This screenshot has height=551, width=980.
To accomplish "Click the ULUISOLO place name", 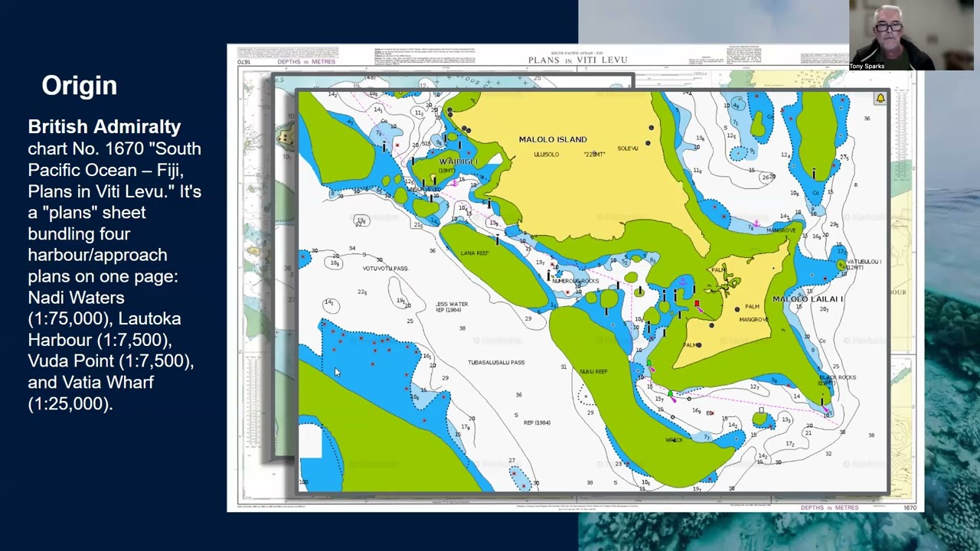I will (x=546, y=155).
